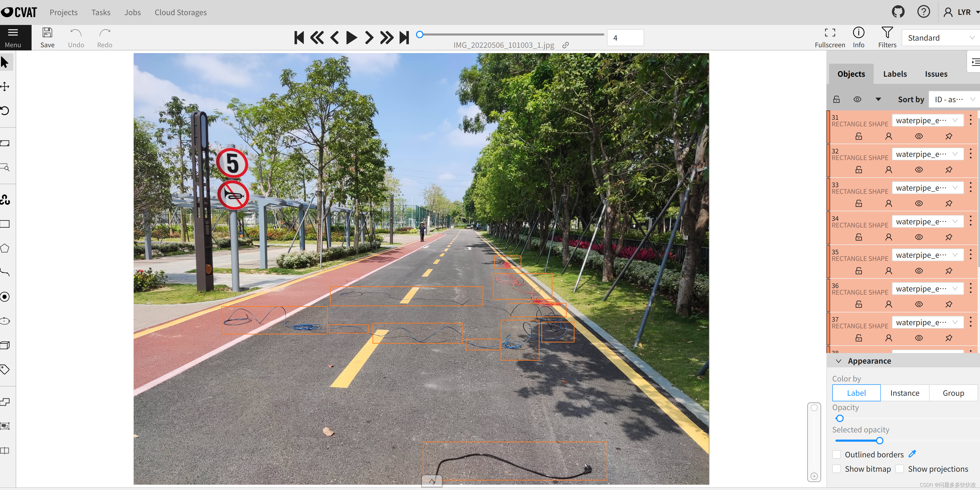Choose the draw rectangle tool
The width and height of the screenshot is (980, 490).
pyautogui.click(x=5, y=224)
